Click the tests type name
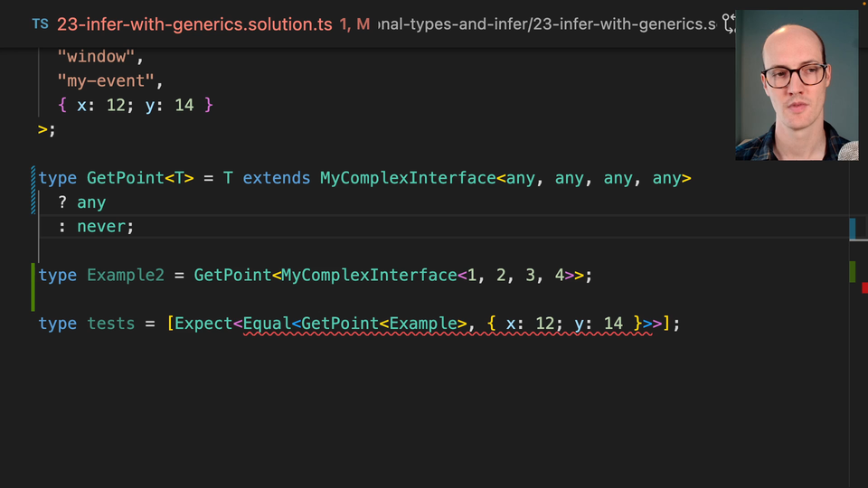The image size is (868, 488). (x=110, y=324)
